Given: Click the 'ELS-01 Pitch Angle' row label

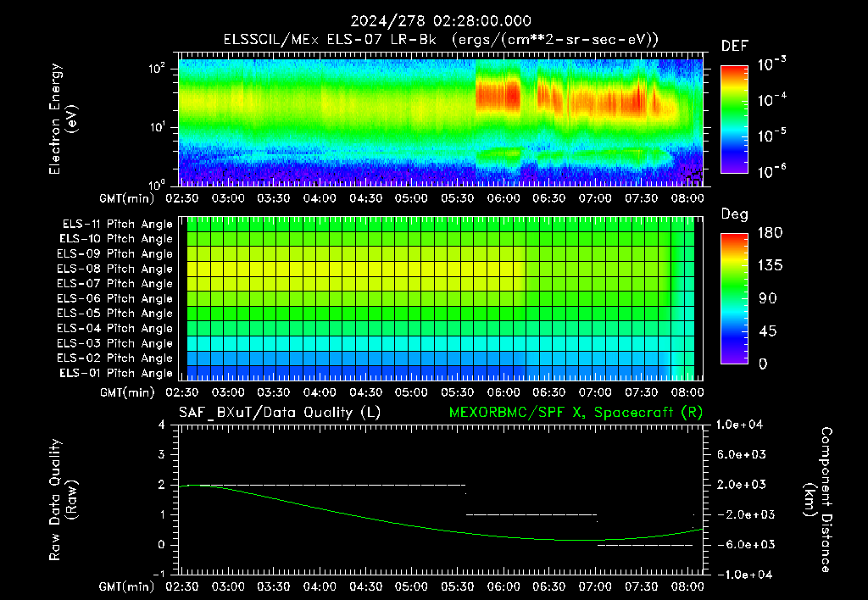Looking at the screenshot, I should click(x=116, y=373).
